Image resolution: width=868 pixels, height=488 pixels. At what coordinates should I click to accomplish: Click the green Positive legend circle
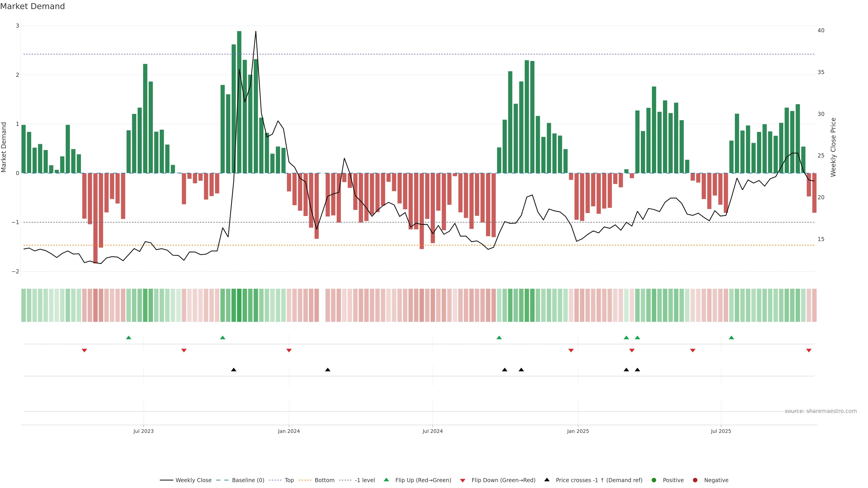pyautogui.click(x=654, y=480)
